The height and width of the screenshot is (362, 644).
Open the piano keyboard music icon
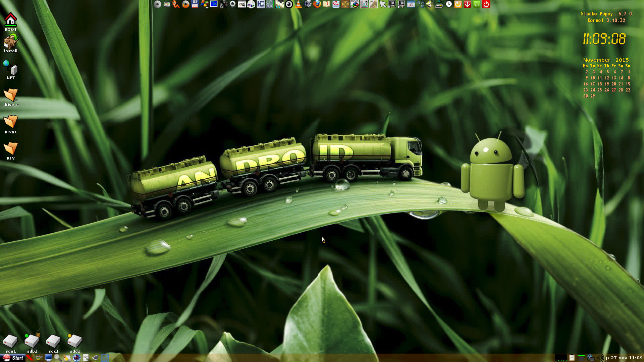[x=279, y=4]
